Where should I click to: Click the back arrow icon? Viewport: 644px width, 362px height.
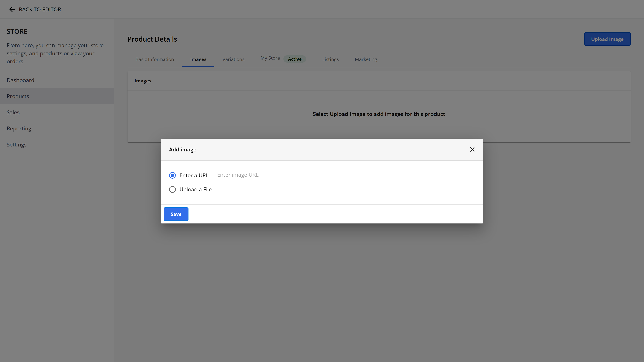(12, 9)
